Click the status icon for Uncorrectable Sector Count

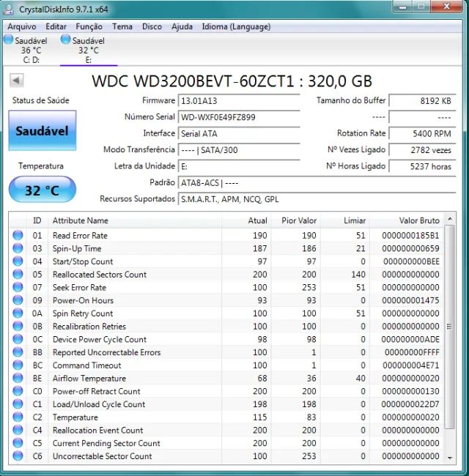coord(18,456)
